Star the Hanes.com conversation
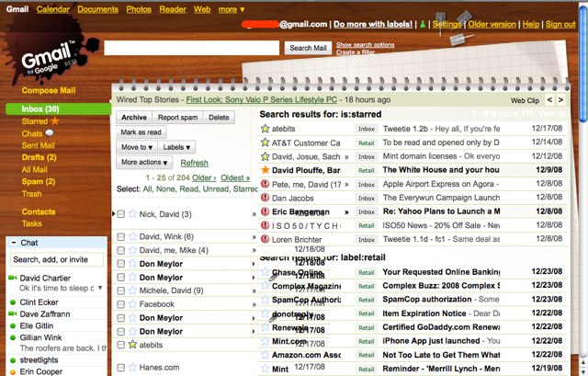 coord(132,368)
